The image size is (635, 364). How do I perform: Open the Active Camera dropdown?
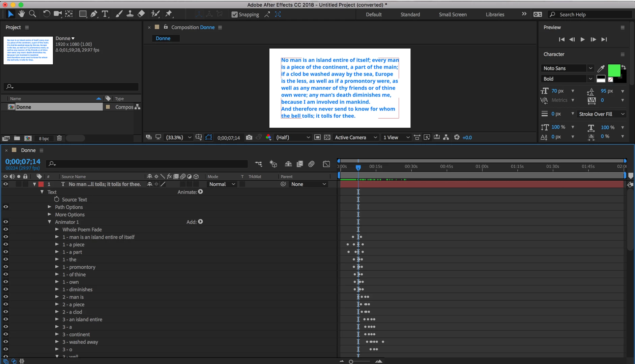tap(356, 138)
